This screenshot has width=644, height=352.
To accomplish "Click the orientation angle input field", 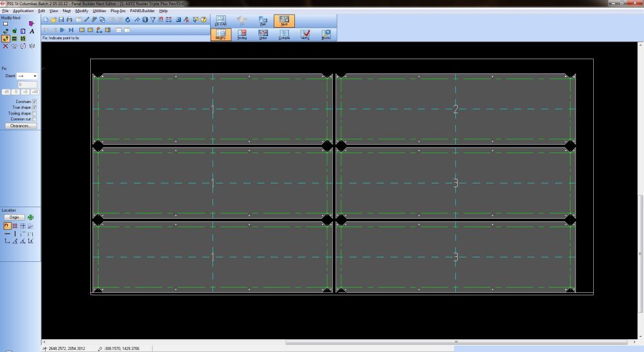I will coord(28,84).
